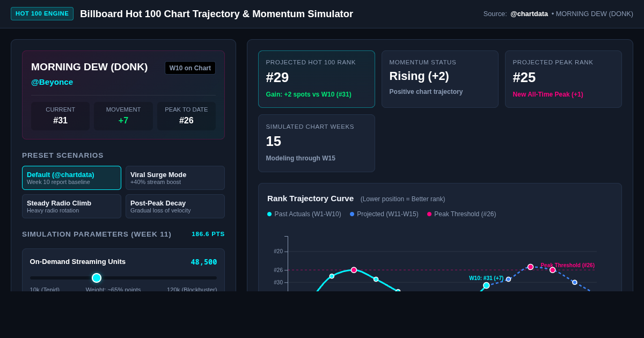
Task: Click the Momentum Status card
Action: point(440,79)
